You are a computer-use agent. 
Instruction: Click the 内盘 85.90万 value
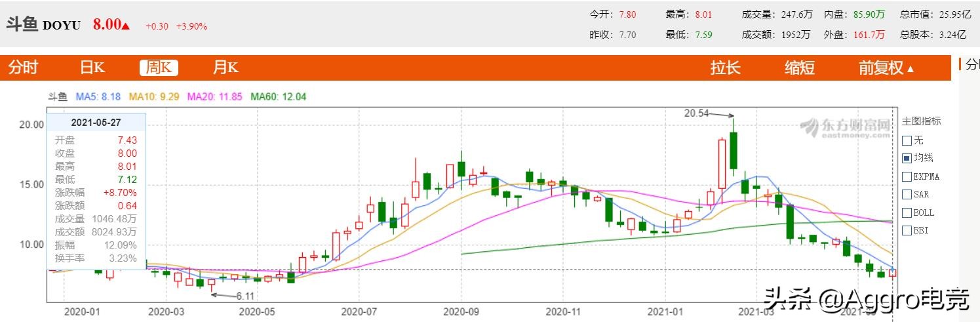tap(869, 14)
